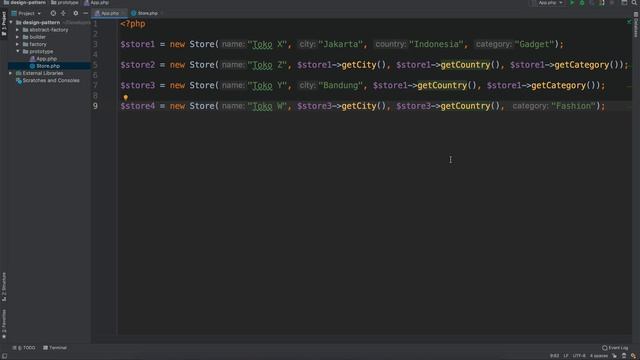
Task: Select Store.php in the project tree
Action: [x=49, y=66]
